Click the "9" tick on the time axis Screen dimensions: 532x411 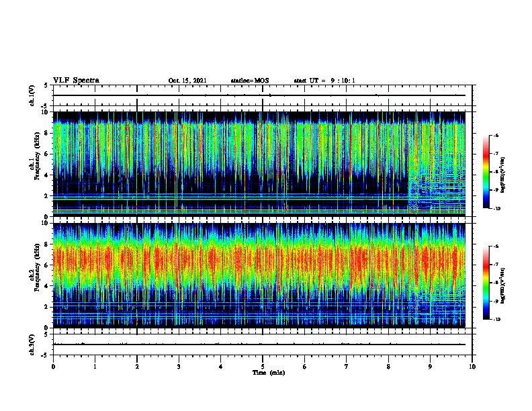pos(430,367)
